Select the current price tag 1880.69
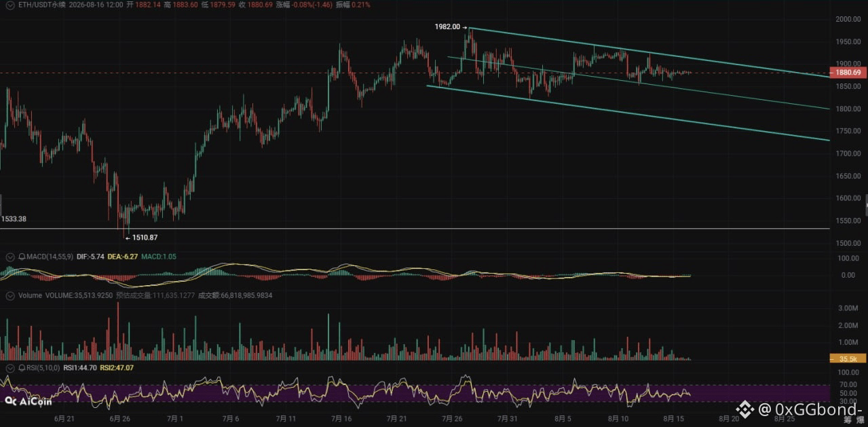868x427 pixels. click(848, 73)
